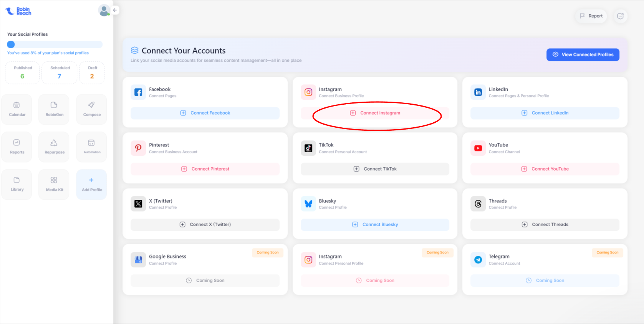Screen dimensions: 644x324
Task: Click the Facebook logo icon
Action: click(x=138, y=92)
